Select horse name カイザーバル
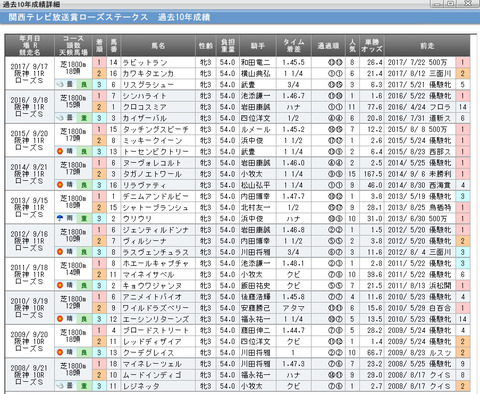 (145, 118)
